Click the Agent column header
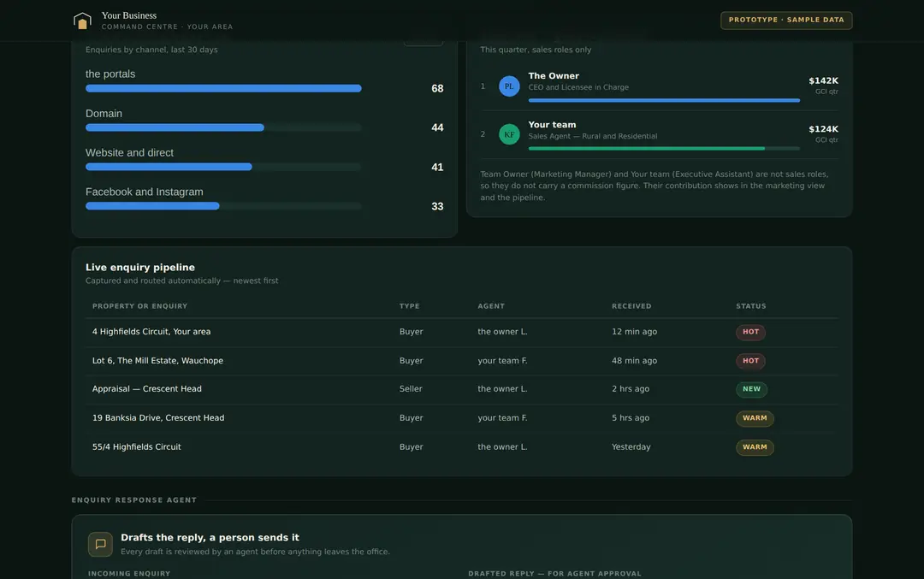Viewport: 924px width, 579px height. pos(491,306)
